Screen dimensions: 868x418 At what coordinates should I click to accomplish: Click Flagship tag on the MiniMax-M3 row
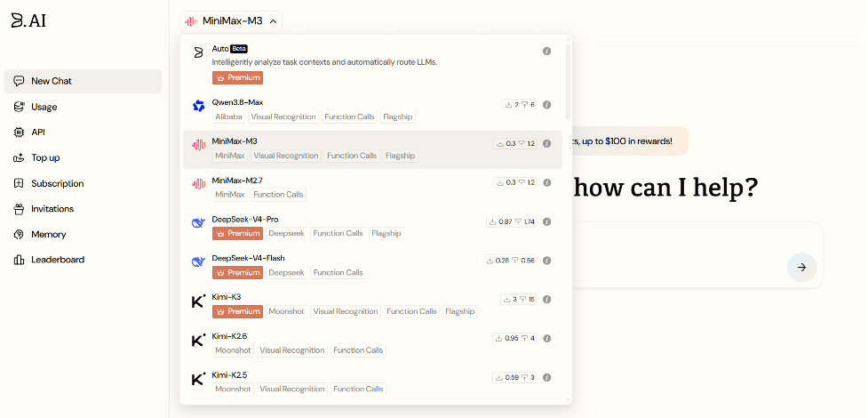coord(400,156)
